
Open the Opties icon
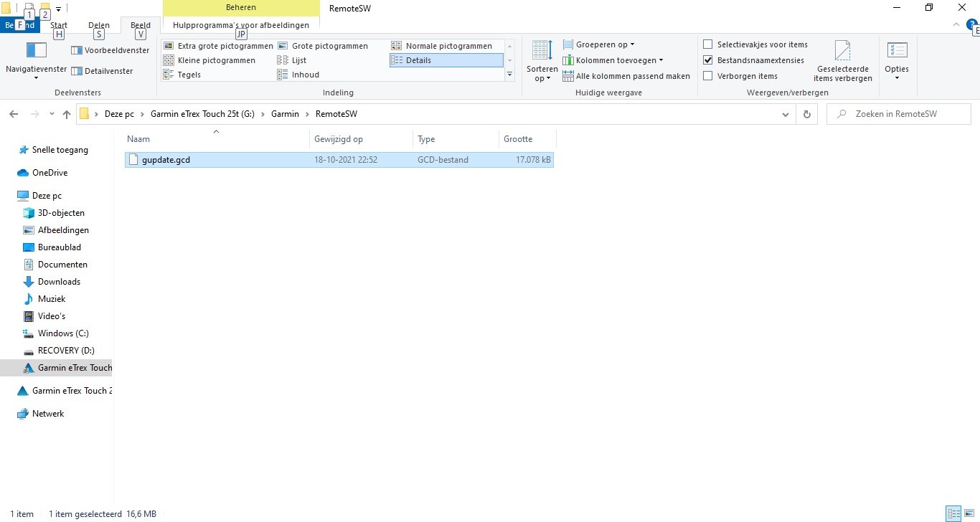(896, 51)
